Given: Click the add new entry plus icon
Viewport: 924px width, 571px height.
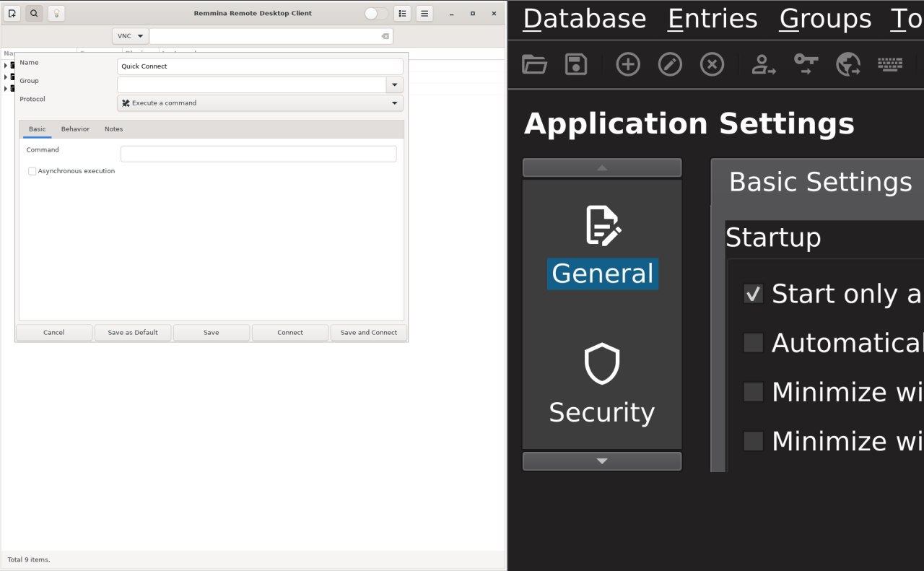Looking at the screenshot, I should tap(628, 64).
